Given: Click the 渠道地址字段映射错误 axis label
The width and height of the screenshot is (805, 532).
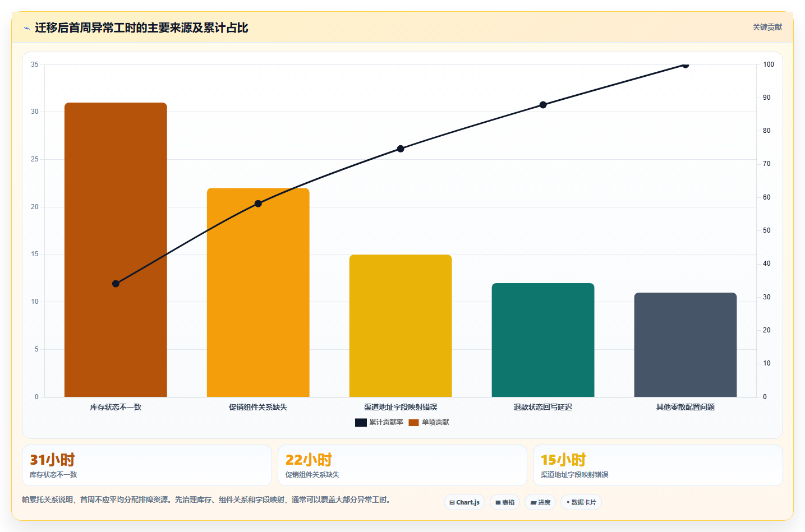Looking at the screenshot, I should pos(401,407).
